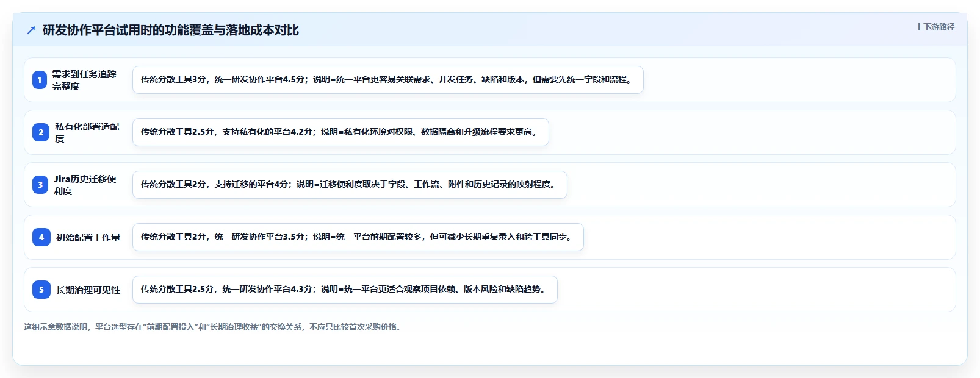Click the arrow icon beside the title
Screen dimensions: 980x378
[x=31, y=30]
